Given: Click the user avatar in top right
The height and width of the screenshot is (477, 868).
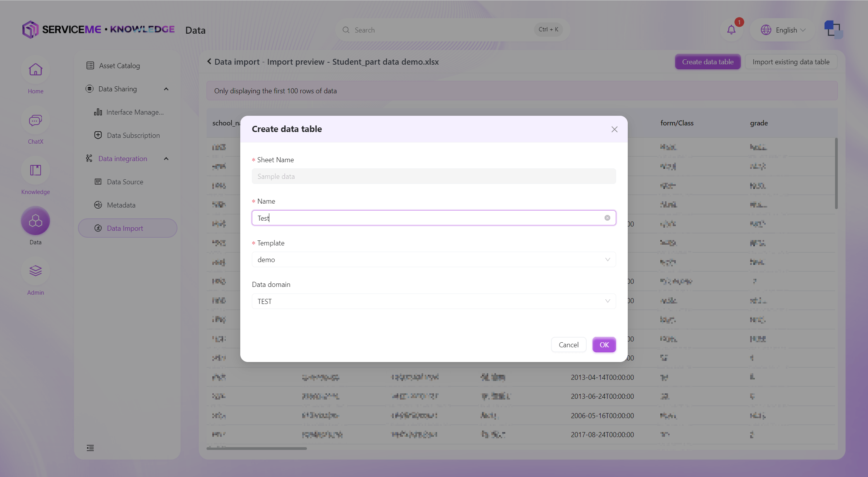Looking at the screenshot, I should tap(833, 30).
